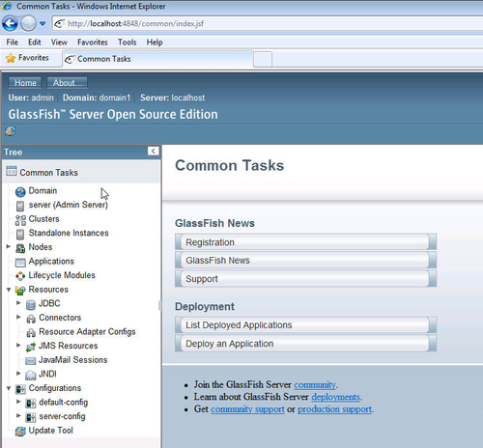Expand the JNDI node
483x448 pixels.
[18, 374]
